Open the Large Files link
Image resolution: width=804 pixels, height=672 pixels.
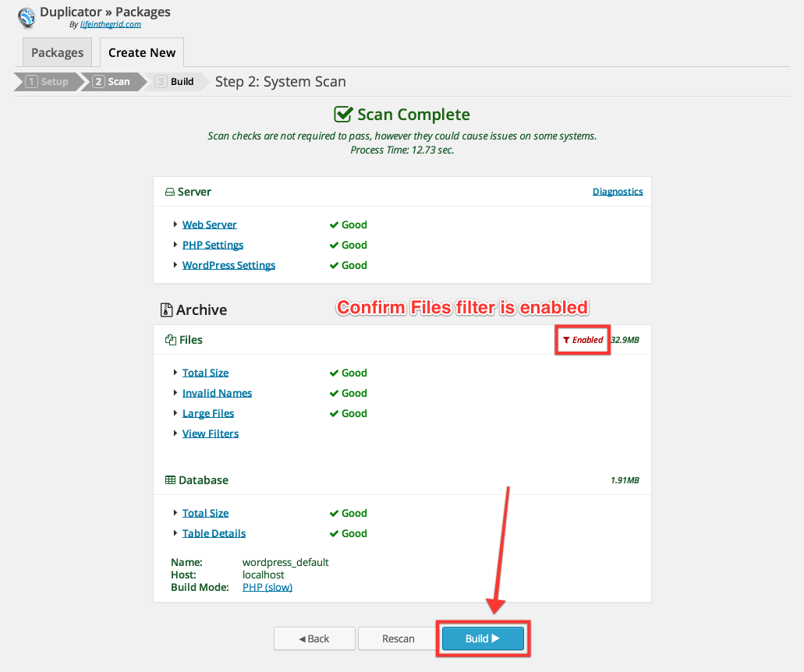208,413
